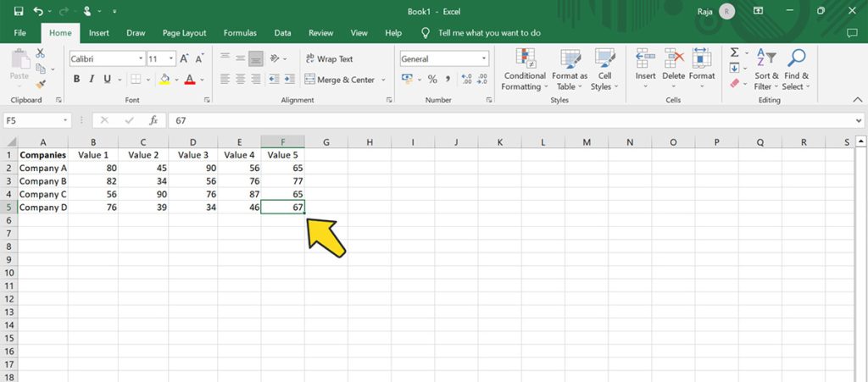The height and width of the screenshot is (382, 868).
Task: Select the Format Painter brush
Action: (x=40, y=85)
